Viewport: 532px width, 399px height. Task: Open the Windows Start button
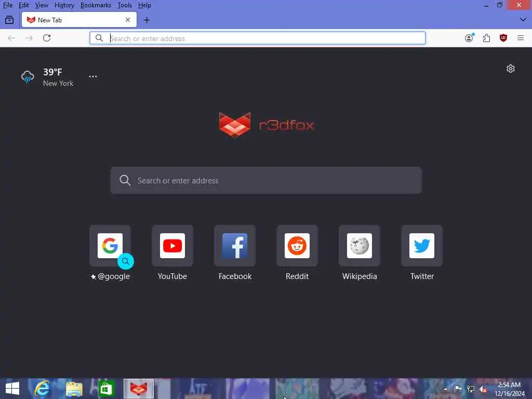12,389
